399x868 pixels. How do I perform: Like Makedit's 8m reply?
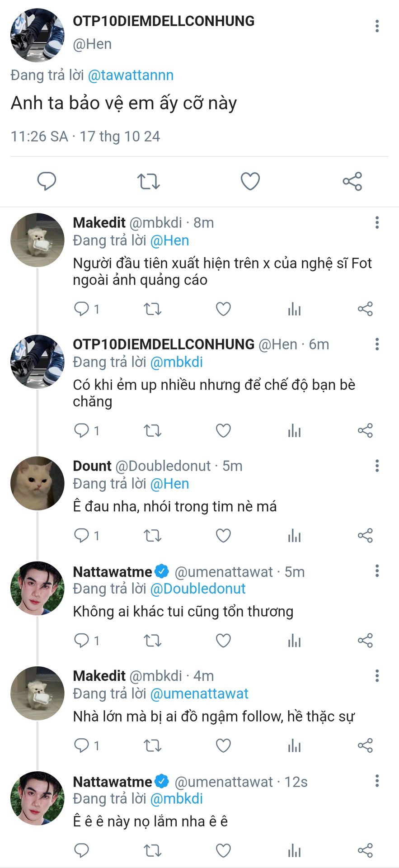[223, 309]
